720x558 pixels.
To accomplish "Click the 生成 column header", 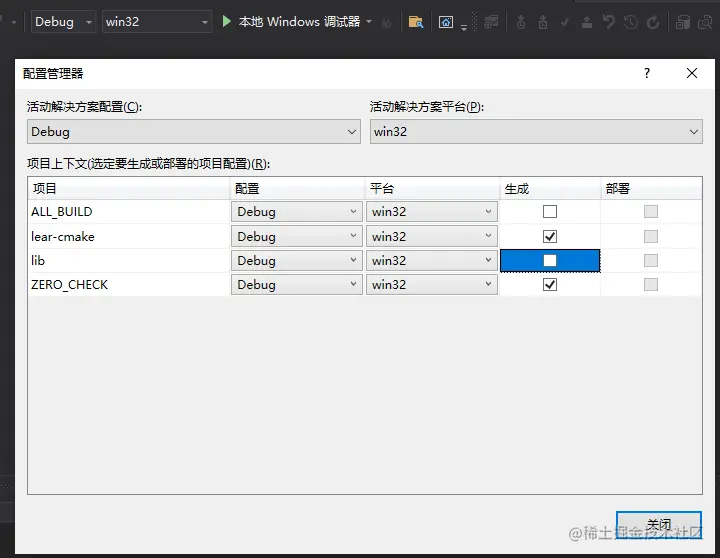I will point(550,188).
